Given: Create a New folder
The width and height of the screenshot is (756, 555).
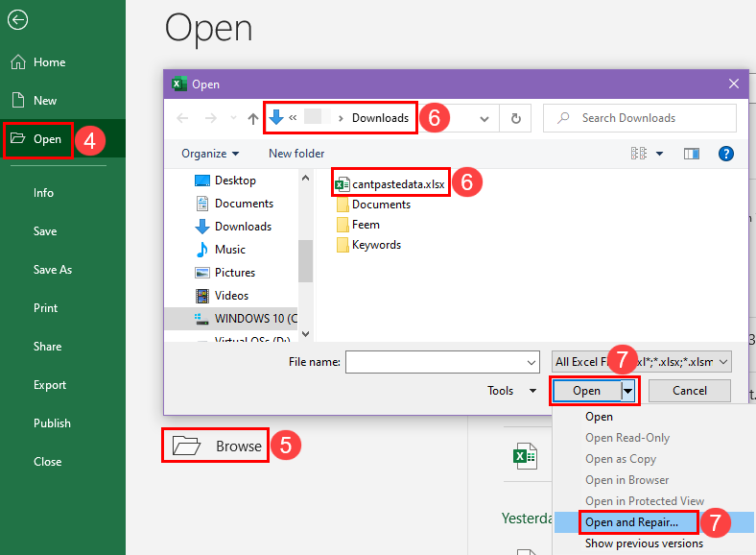Looking at the screenshot, I should pos(296,154).
